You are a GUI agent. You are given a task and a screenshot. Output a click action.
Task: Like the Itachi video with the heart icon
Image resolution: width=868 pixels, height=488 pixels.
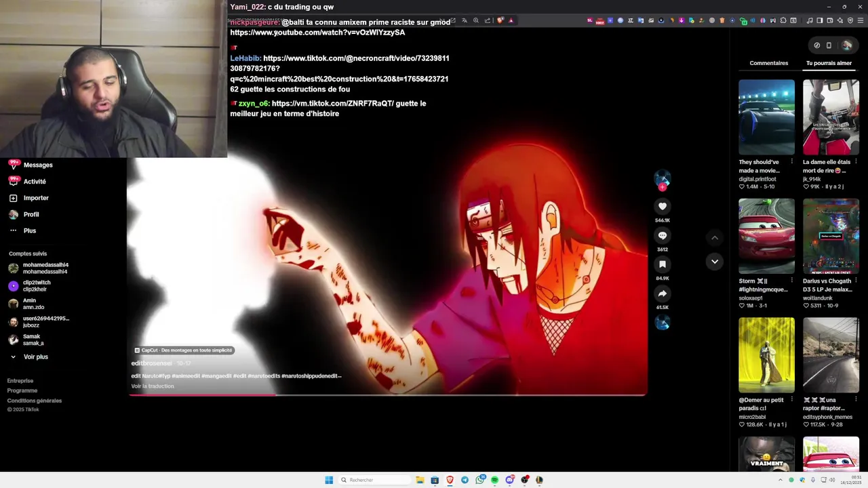(663, 206)
